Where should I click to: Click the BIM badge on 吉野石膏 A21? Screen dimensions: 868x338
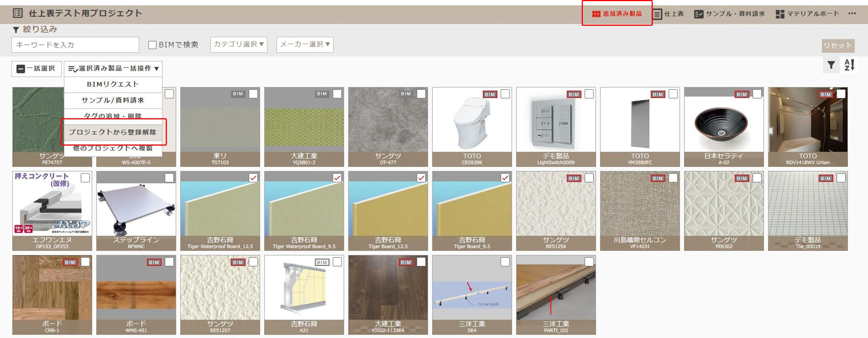point(322,262)
